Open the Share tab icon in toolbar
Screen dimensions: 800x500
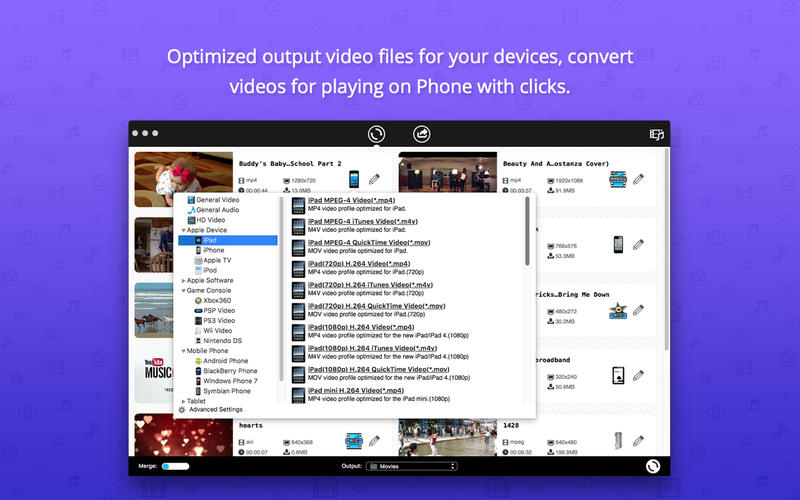(421, 134)
